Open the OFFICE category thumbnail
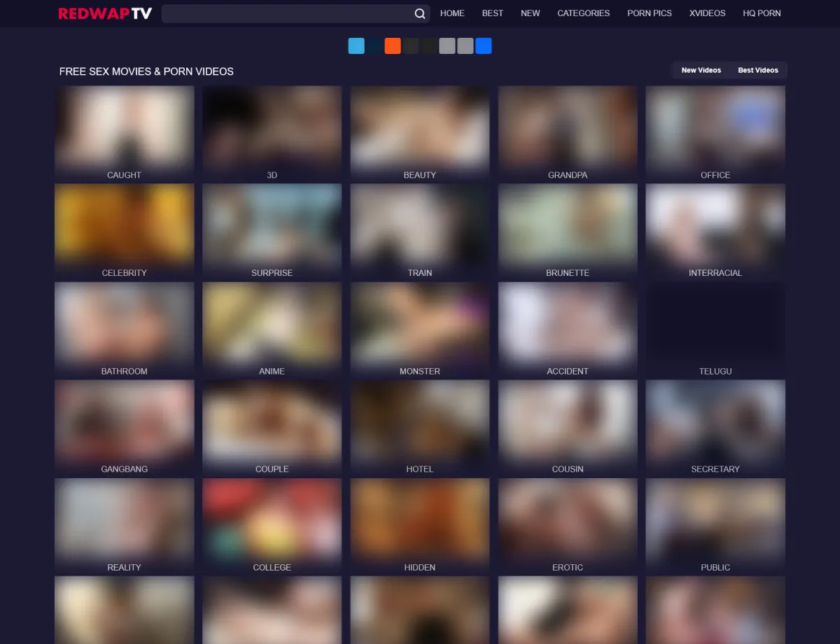Viewport: 840px width, 644px height. click(x=715, y=129)
